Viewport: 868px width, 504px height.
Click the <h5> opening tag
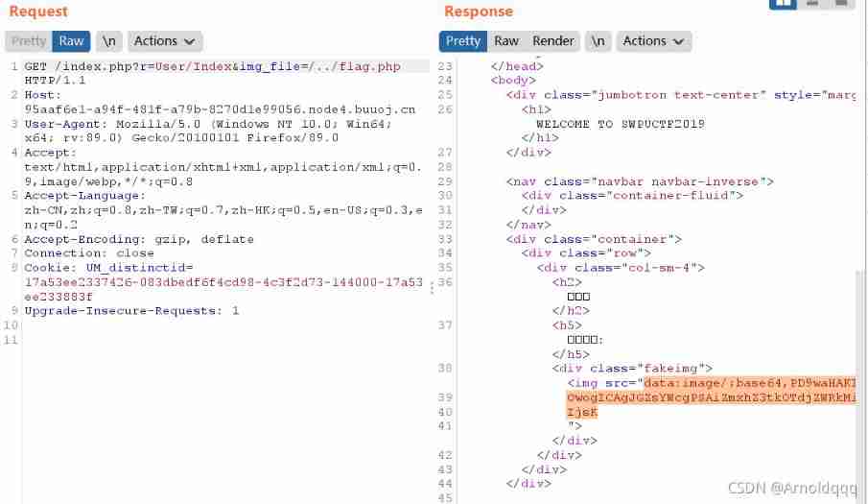pyautogui.click(x=566, y=325)
